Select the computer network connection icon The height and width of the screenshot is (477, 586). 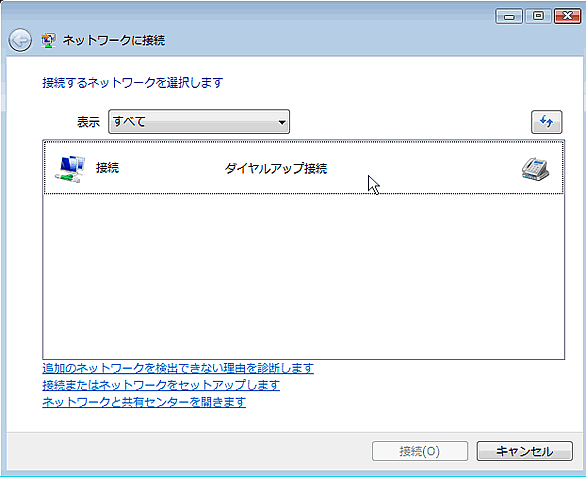point(70,169)
